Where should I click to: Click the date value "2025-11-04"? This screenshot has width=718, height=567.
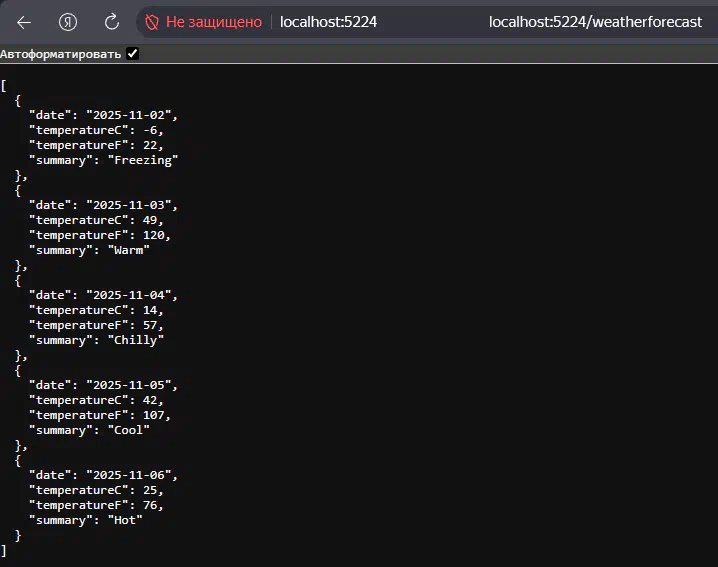pos(131,295)
